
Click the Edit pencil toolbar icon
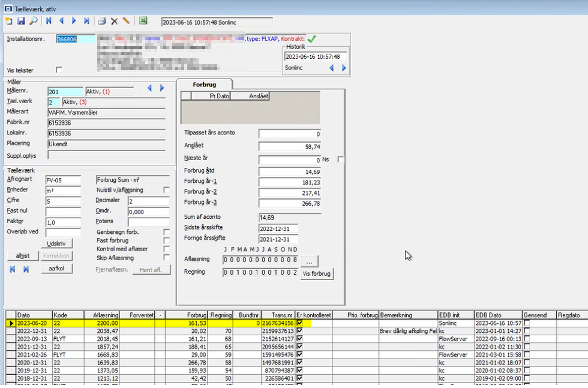[127, 21]
